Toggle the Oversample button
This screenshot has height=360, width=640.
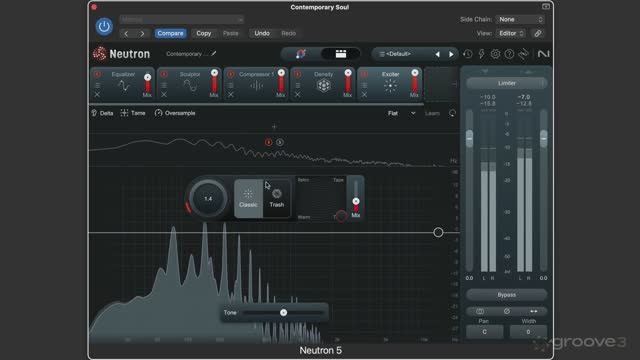point(175,113)
